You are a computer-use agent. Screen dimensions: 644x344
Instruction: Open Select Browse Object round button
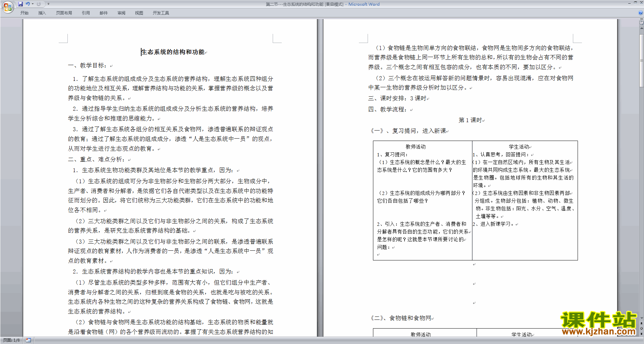tap(641, 329)
